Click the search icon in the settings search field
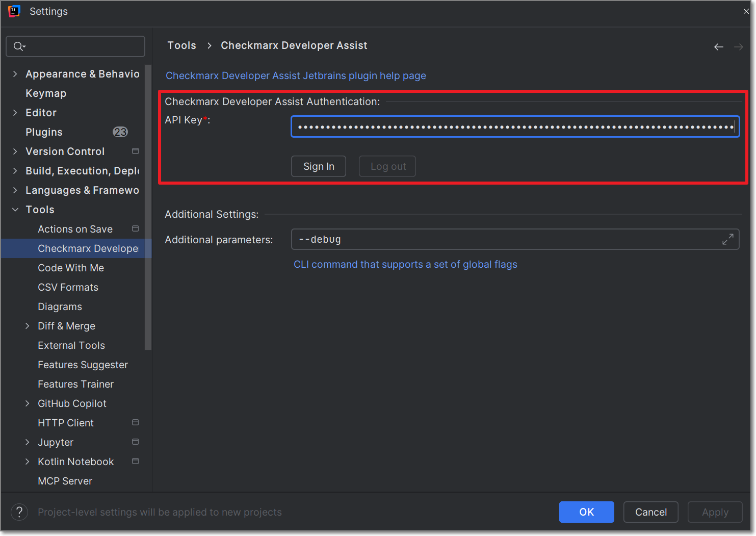 tap(19, 46)
